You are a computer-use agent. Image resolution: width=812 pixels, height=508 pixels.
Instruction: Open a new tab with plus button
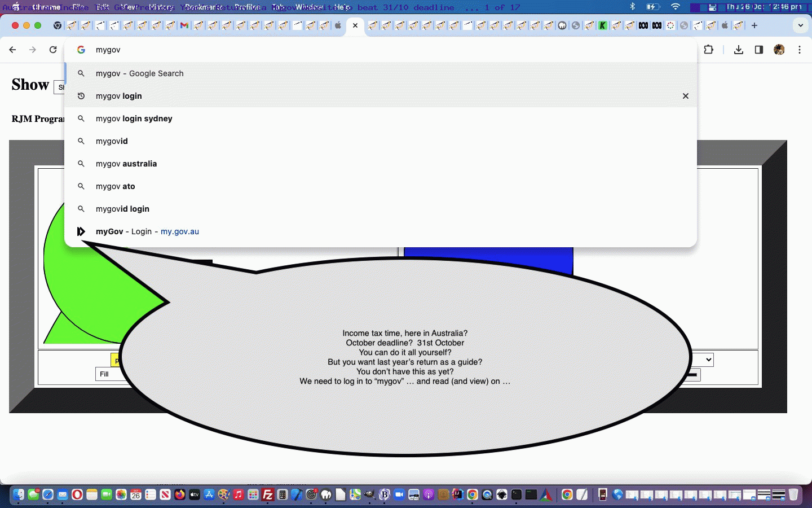tap(754, 25)
